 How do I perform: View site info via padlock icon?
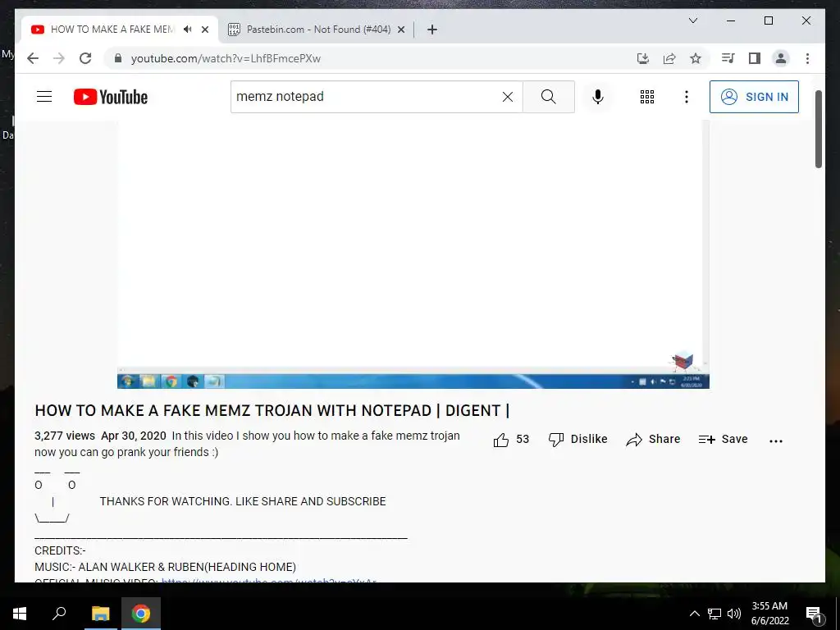[x=118, y=58]
